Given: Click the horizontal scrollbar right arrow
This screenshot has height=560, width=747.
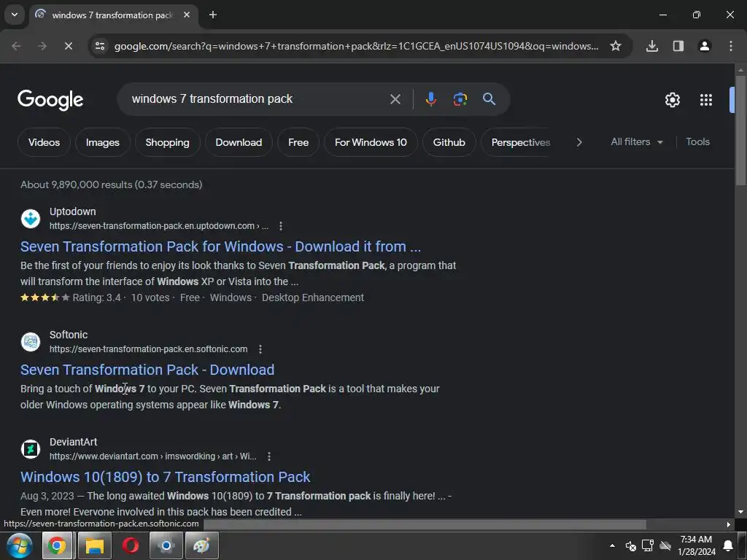Looking at the screenshot, I should [729, 525].
